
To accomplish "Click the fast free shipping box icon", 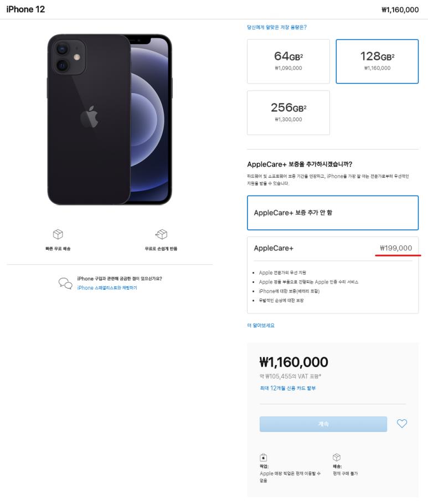I will (58, 234).
